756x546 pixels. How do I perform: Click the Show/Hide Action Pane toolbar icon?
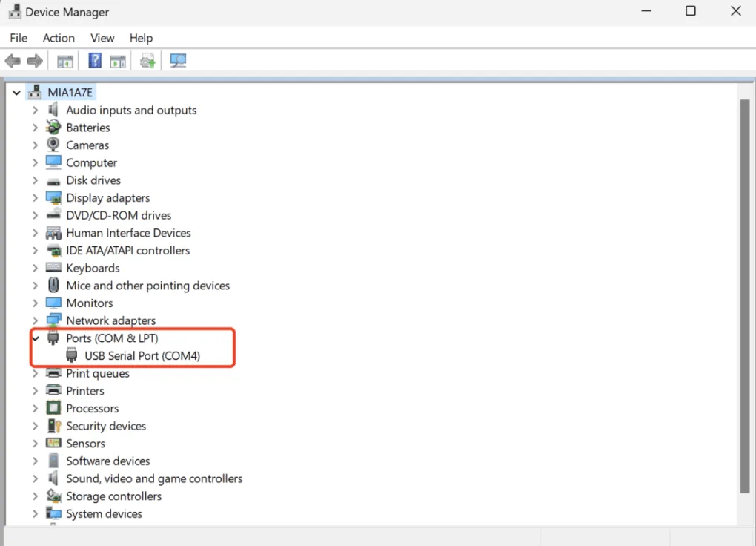(118, 62)
